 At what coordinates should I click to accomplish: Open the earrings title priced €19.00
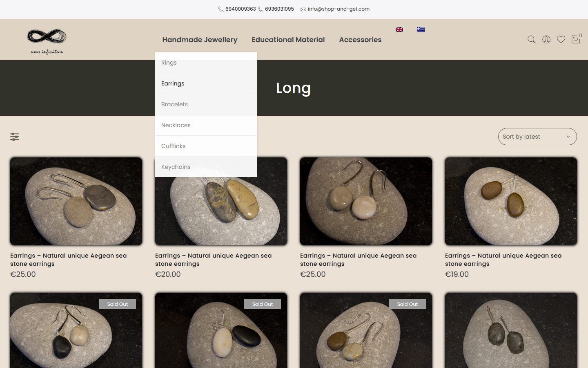point(503,260)
